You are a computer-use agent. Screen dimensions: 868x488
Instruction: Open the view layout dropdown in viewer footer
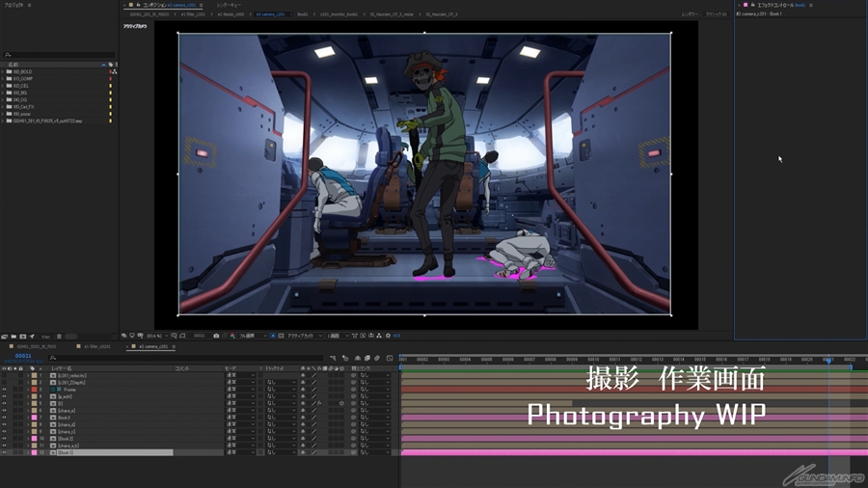coord(338,336)
